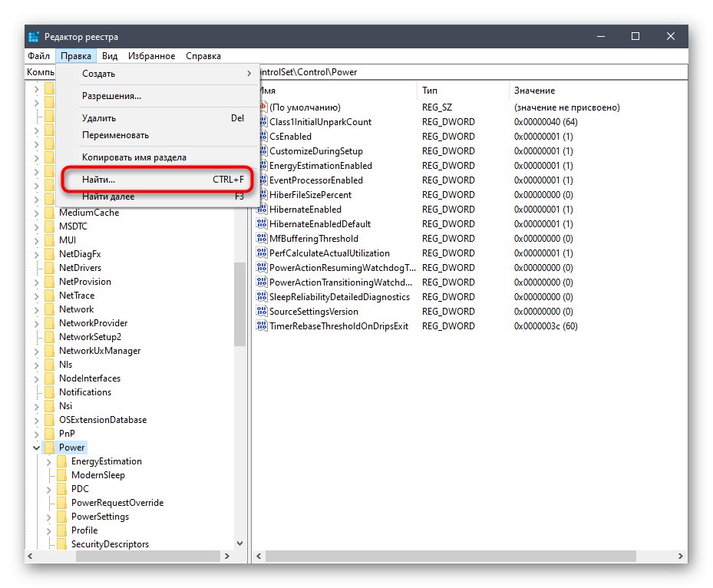Image resolution: width=713 pixels, height=588 pixels.
Task: Click tree pane horizontal scroll-right arrow
Action: (x=227, y=557)
